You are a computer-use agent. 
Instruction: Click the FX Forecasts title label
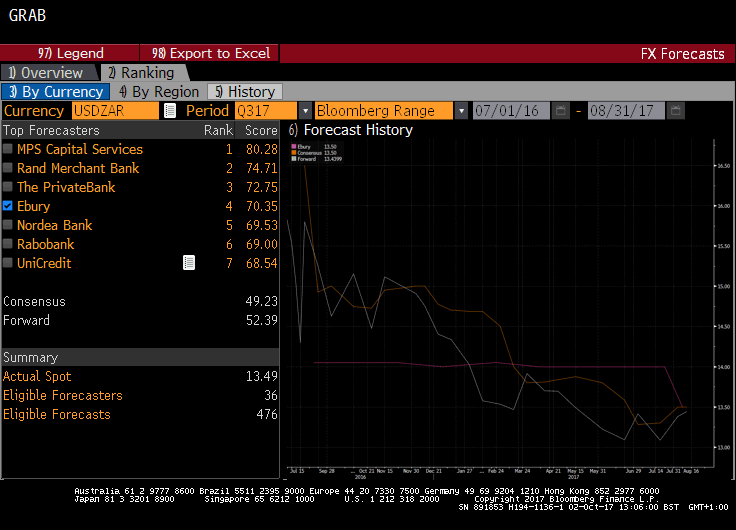tap(682, 54)
